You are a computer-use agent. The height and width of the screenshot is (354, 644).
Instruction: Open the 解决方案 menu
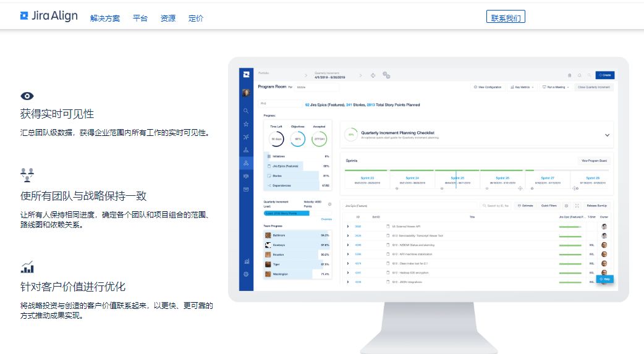click(105, 18)
